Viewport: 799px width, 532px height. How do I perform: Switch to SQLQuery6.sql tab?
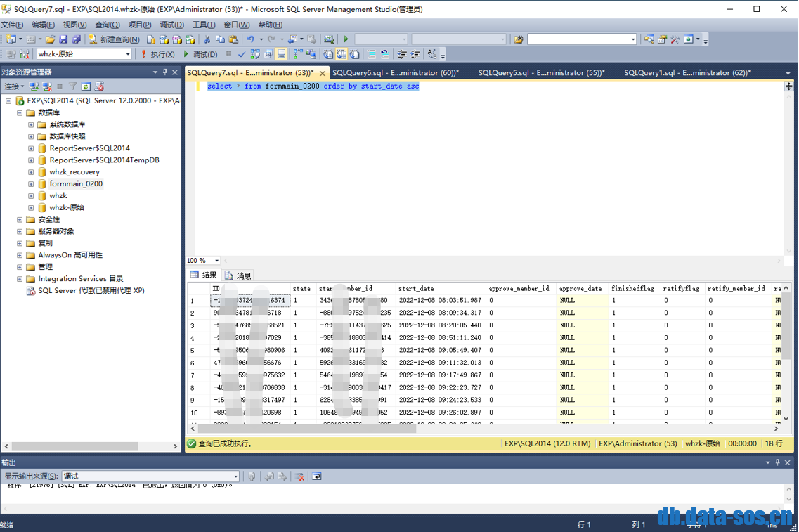tap(395, 72)
